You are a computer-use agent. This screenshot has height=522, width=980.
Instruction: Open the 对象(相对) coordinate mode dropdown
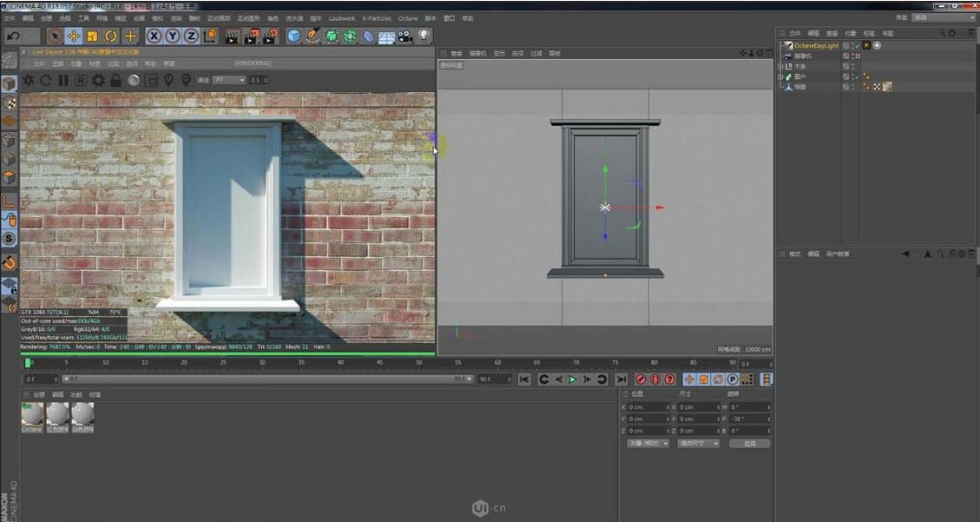click(648, 444)
